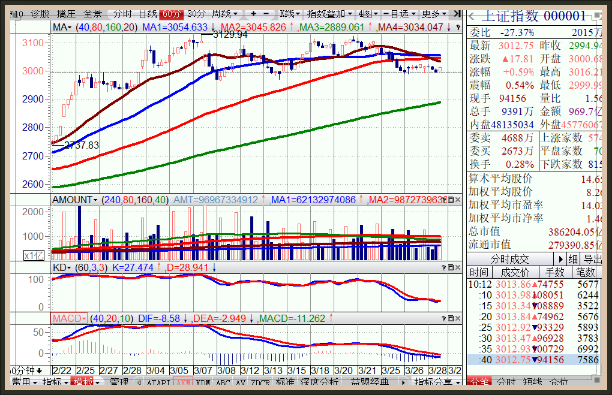Select the :25 3012.92 tick row

tap(534, 327)
